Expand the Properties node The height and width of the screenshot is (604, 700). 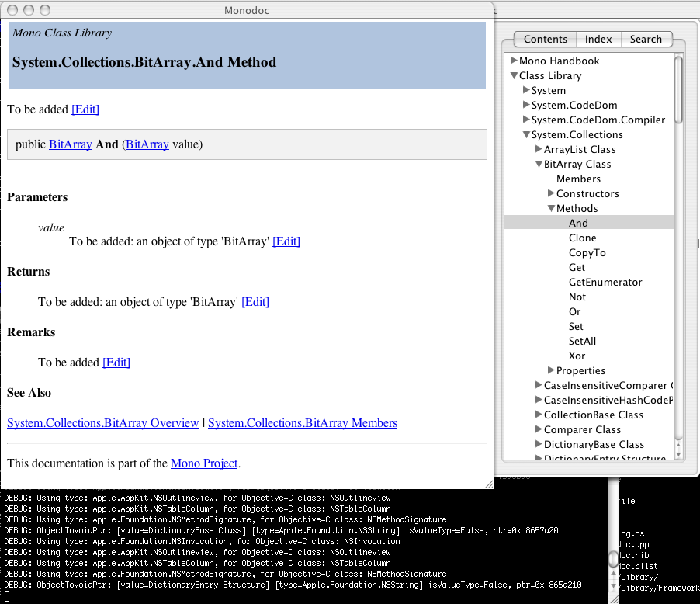pos(551,370)
